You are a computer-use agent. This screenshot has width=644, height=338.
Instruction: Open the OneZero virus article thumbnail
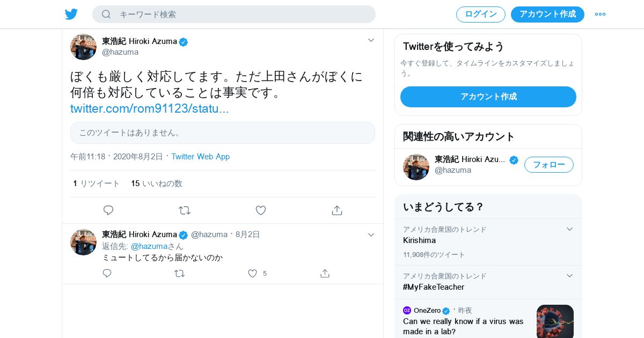555,321
